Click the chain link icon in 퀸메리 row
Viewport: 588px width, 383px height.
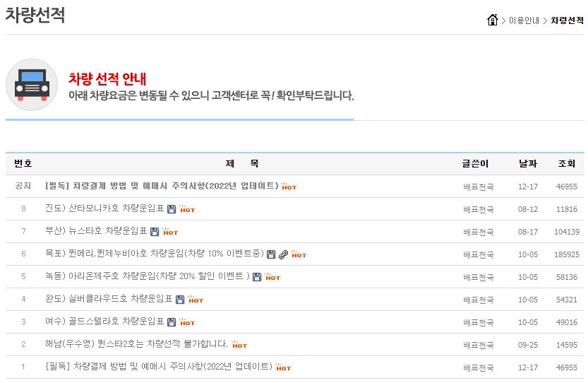(x=283, y=254)
